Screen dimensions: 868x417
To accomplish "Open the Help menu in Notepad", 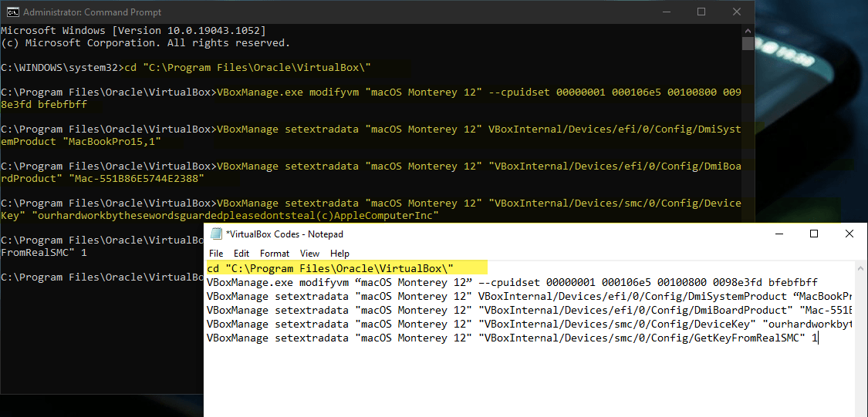I will point(340,254).
